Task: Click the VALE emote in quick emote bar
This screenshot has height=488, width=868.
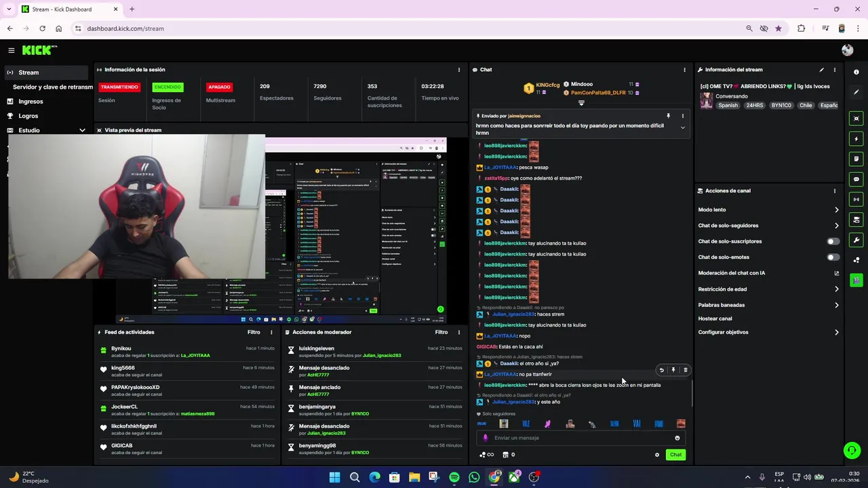Action: click(526, 424)
